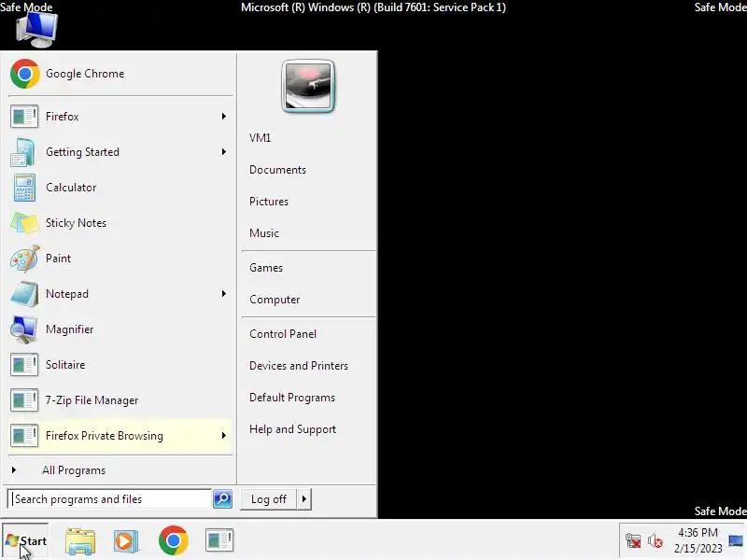Open Google Chrome icon in Start menu

[25, 74]
